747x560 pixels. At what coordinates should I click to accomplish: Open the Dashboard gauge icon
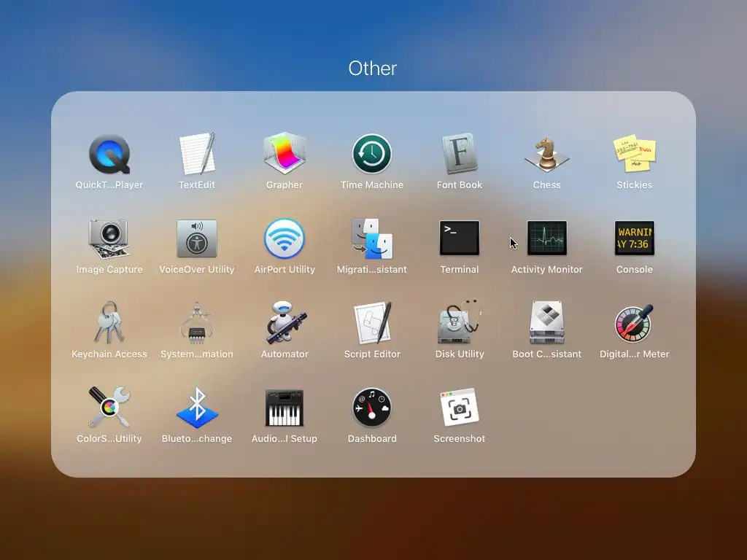[372, 408]
